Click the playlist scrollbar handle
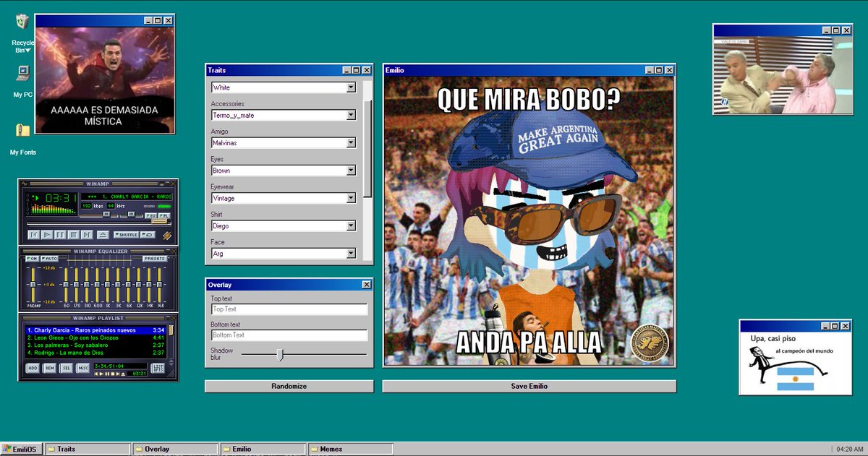868x456 pixels. (171, 330)
